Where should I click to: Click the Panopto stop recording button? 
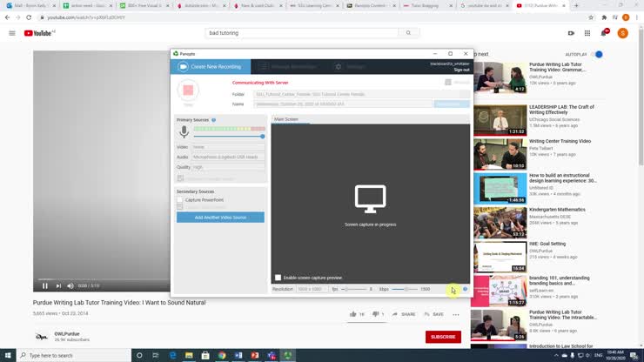coord(187,90)
